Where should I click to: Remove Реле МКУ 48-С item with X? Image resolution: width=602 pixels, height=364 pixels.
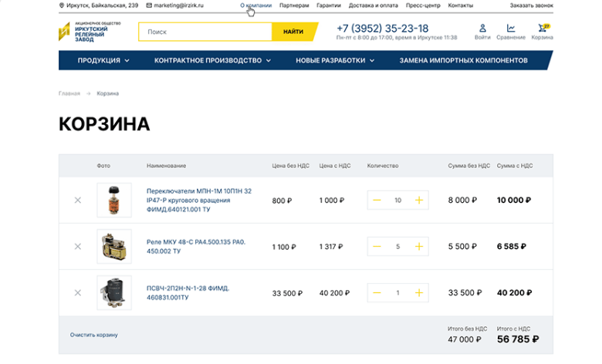click(x=77, y=247)
